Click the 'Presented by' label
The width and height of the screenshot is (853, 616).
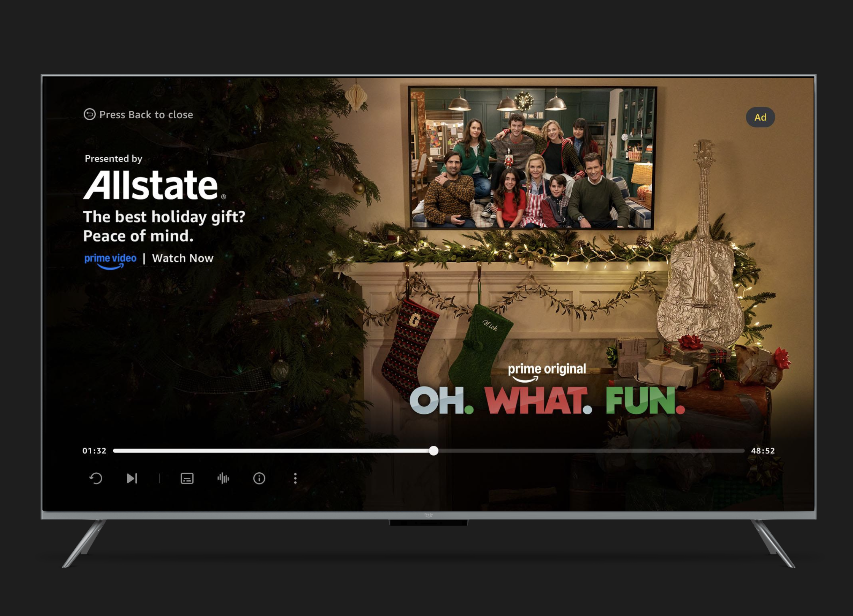point(113,159)
